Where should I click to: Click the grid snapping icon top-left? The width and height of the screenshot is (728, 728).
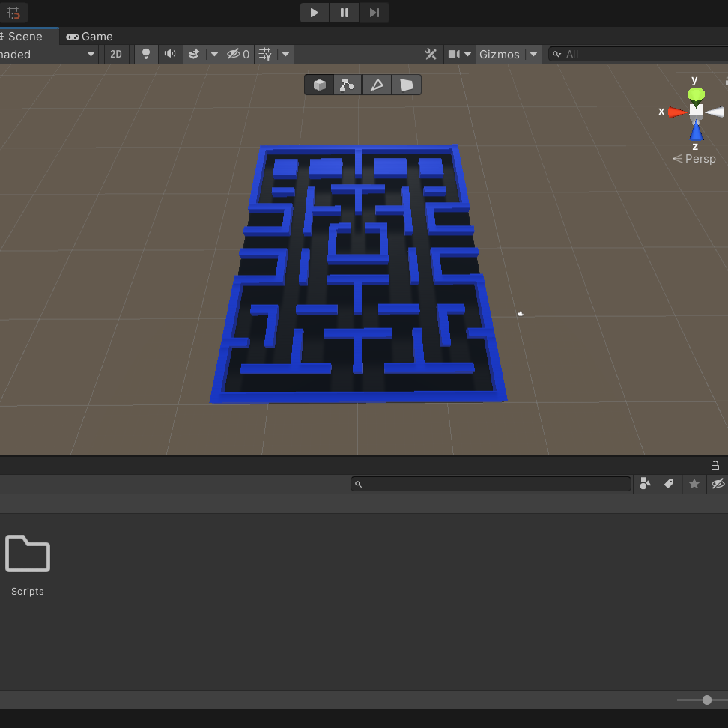13,13
